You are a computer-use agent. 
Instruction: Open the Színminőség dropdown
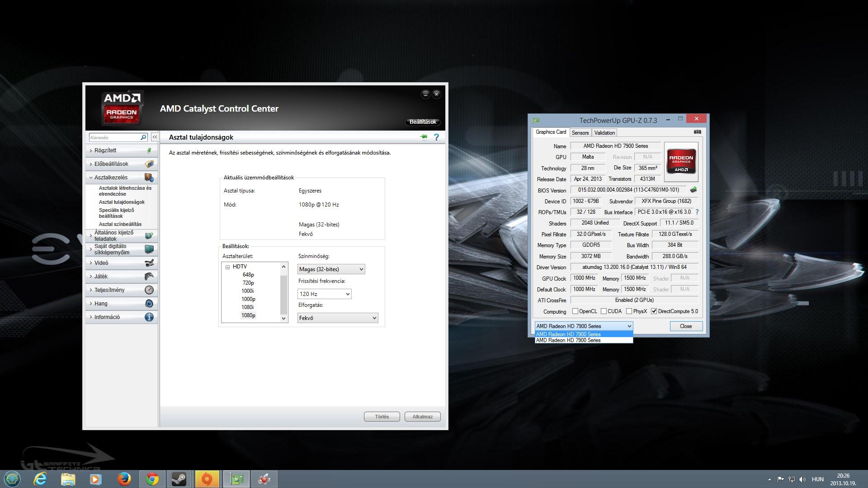[x=331, y=269]
